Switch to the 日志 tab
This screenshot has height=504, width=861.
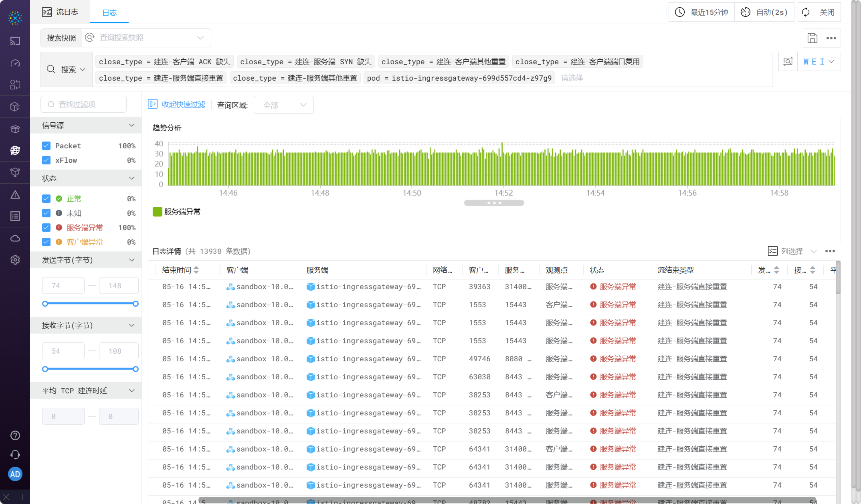coord(109,13)
